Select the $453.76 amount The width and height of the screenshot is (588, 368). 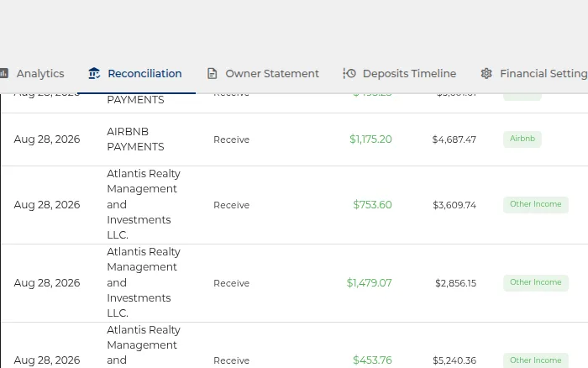pos(372,360)
